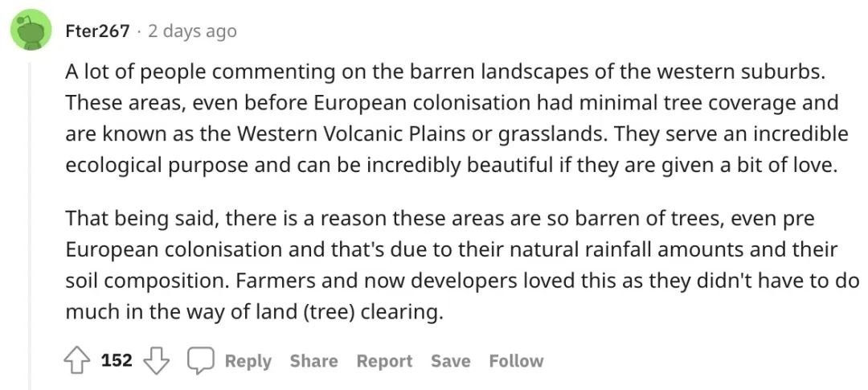Click the 152 vote count
The height and width of the screenshot is (390, 868).
click(x=117, y=360)
